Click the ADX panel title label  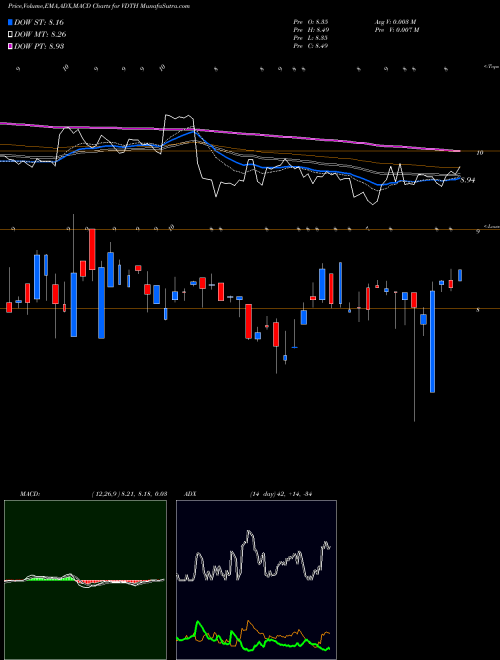pyautogui.click(x=190, y=494)
